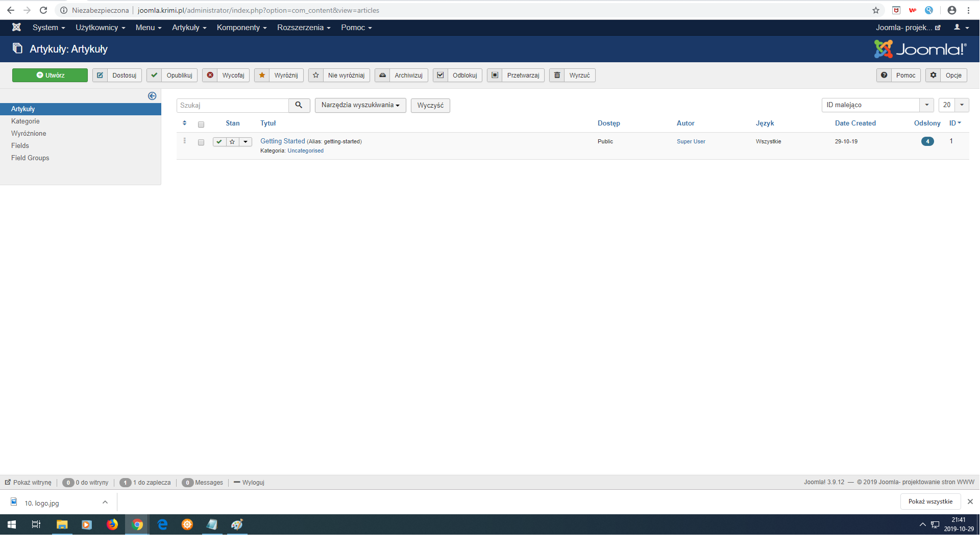This screenshot has width=980, height=551.
Task: Open the Komponenty menu
Action: [x=241, y=28]
